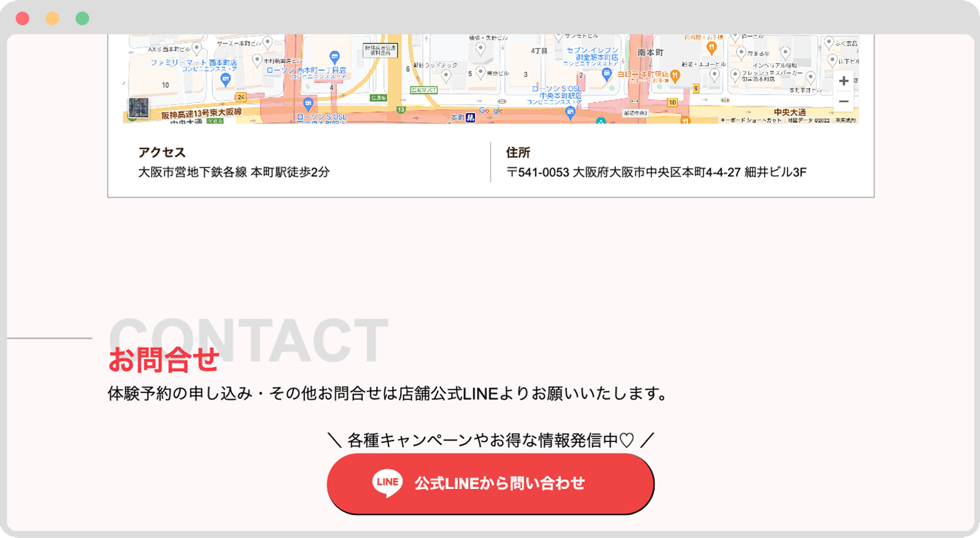
Task: Click the Route 24 expressway marker
Action: pyautogui.click(x=241, y=97)
